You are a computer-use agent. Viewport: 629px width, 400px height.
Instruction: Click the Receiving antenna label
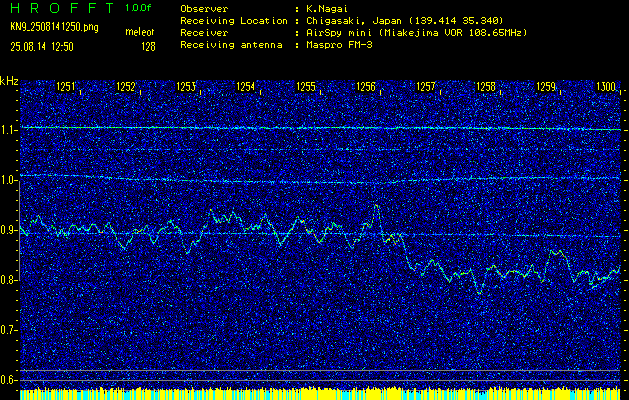pos(231,45)
